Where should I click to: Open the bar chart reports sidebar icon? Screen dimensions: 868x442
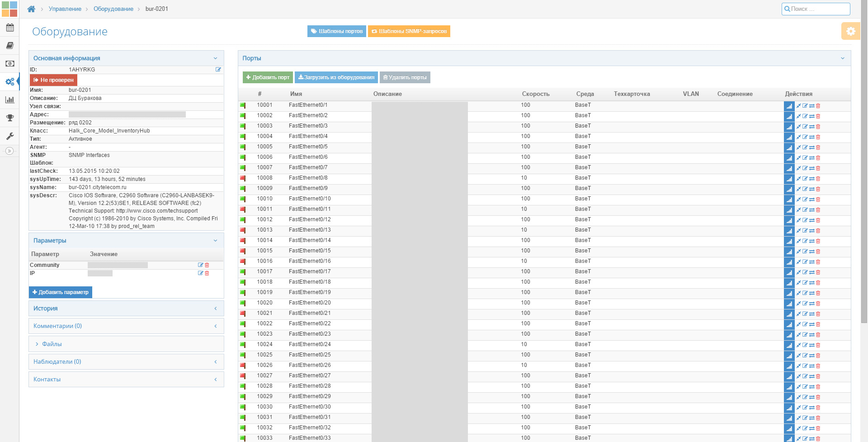[9, 100]
